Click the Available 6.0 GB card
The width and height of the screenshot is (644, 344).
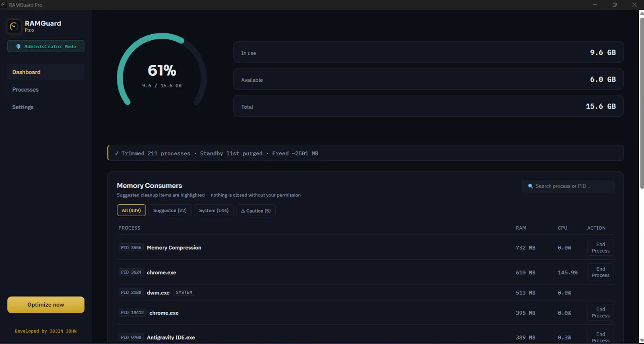[x=428, y=79]
